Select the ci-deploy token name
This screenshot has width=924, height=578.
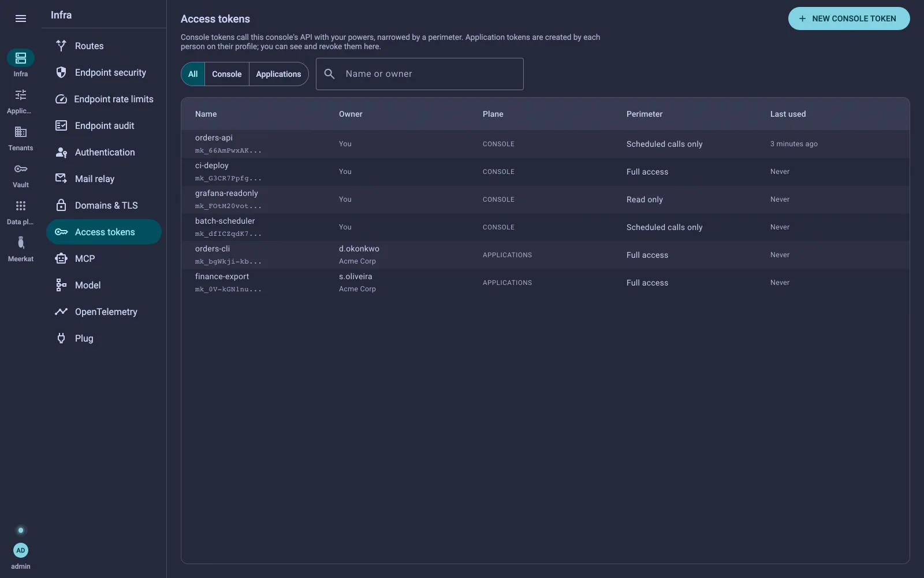212,165
